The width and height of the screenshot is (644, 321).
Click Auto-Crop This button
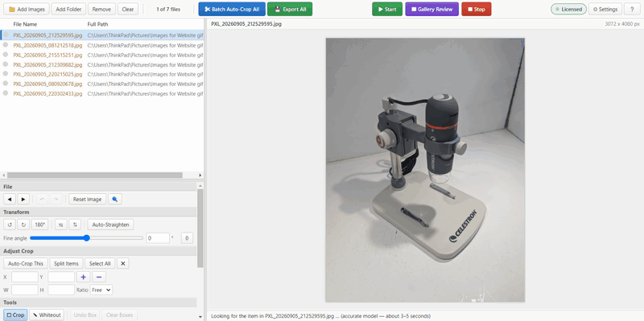26,264
